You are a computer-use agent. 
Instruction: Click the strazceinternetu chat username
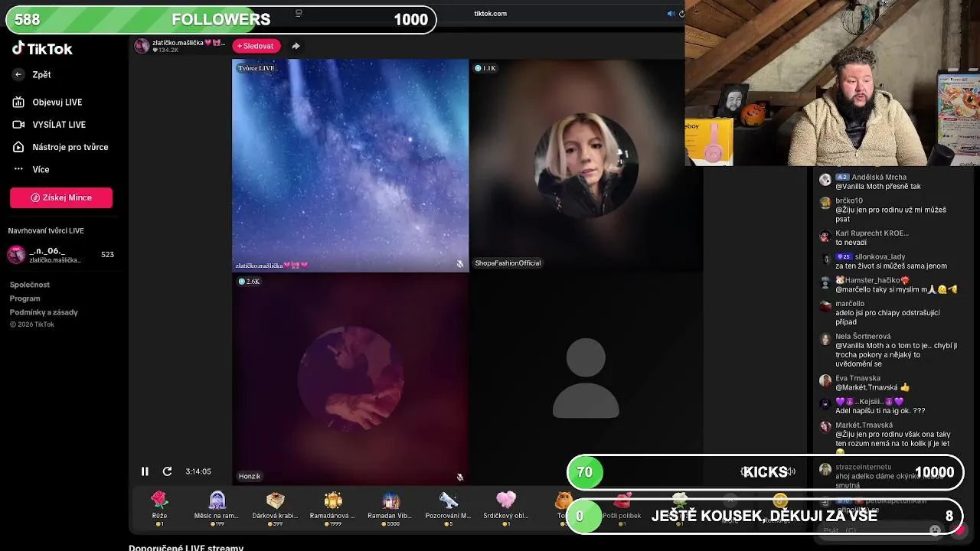pyautogui.click(x=863, y=467)
